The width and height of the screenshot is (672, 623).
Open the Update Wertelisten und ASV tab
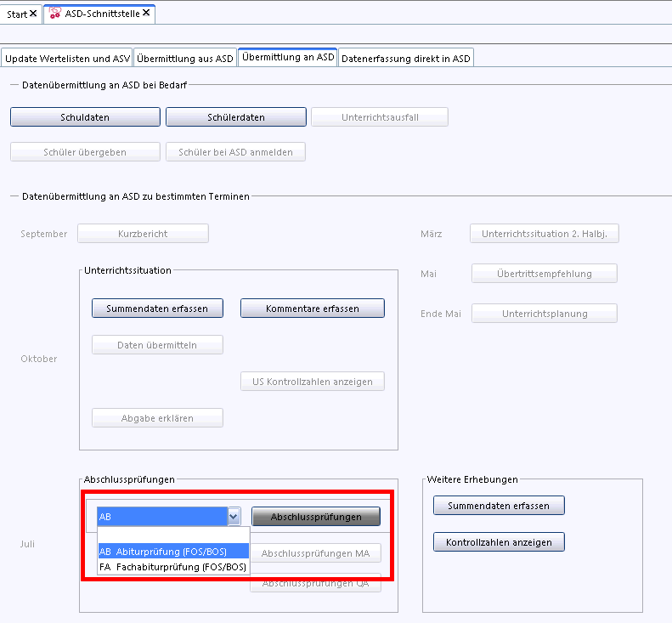[67, 59]
